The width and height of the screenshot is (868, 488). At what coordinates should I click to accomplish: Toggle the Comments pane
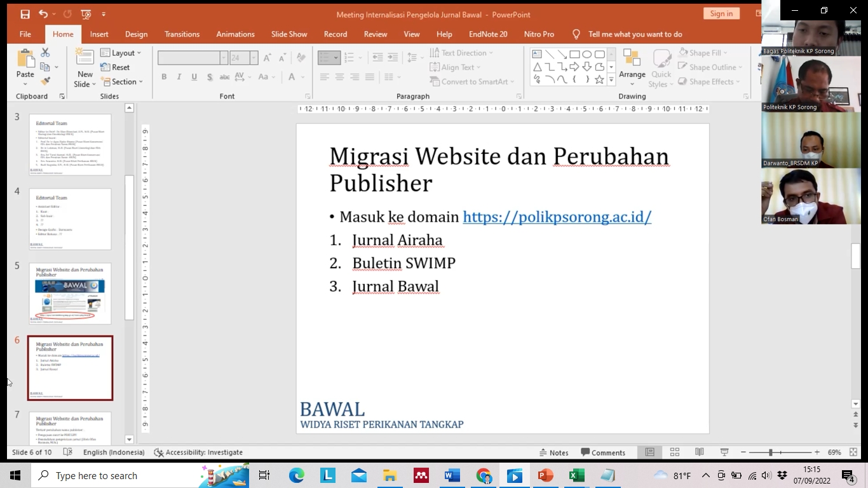pyautogui.click(x=603, y=452)
